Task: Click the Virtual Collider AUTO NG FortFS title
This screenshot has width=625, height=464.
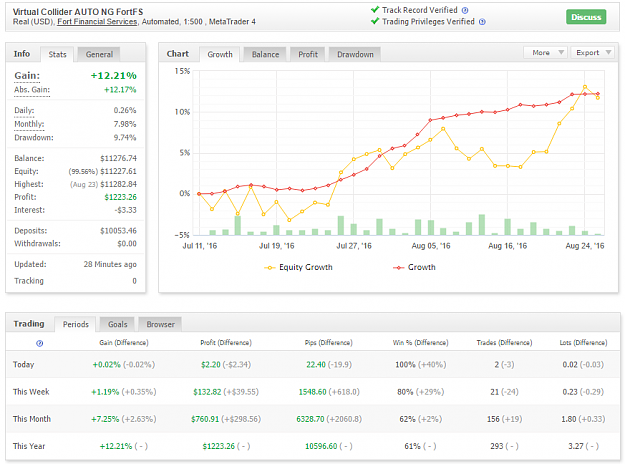Action: 78,12
